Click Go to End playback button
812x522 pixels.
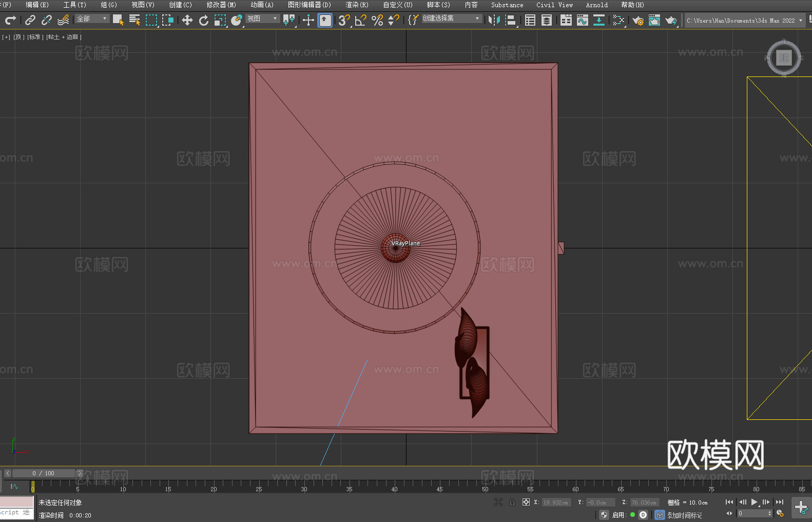click(x=780, y=502)
